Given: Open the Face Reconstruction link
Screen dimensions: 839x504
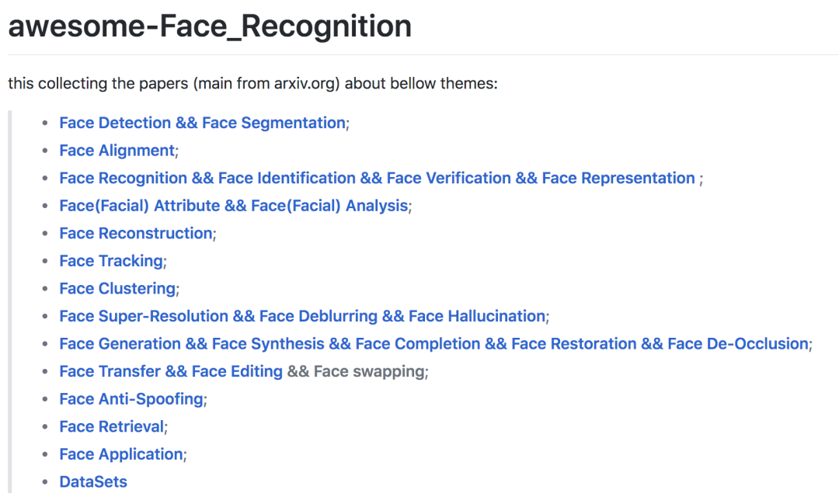Looking at the screenshot, I should (x=136, y=233).
